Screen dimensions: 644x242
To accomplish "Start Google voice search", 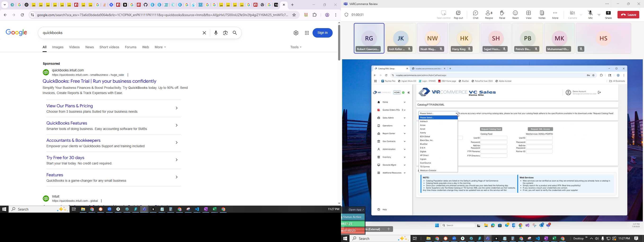I will pos(216,33).
